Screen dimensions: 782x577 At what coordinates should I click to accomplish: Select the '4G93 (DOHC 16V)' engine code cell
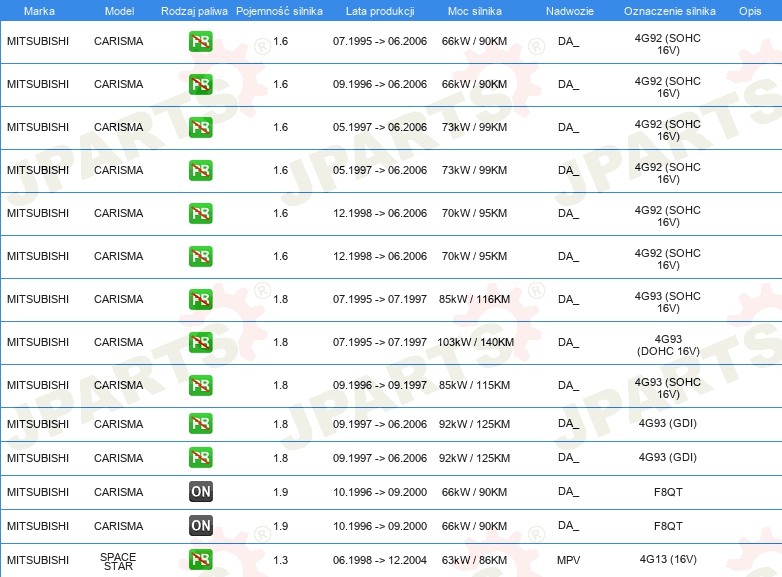pyautogui.click(x=668, y=345)
